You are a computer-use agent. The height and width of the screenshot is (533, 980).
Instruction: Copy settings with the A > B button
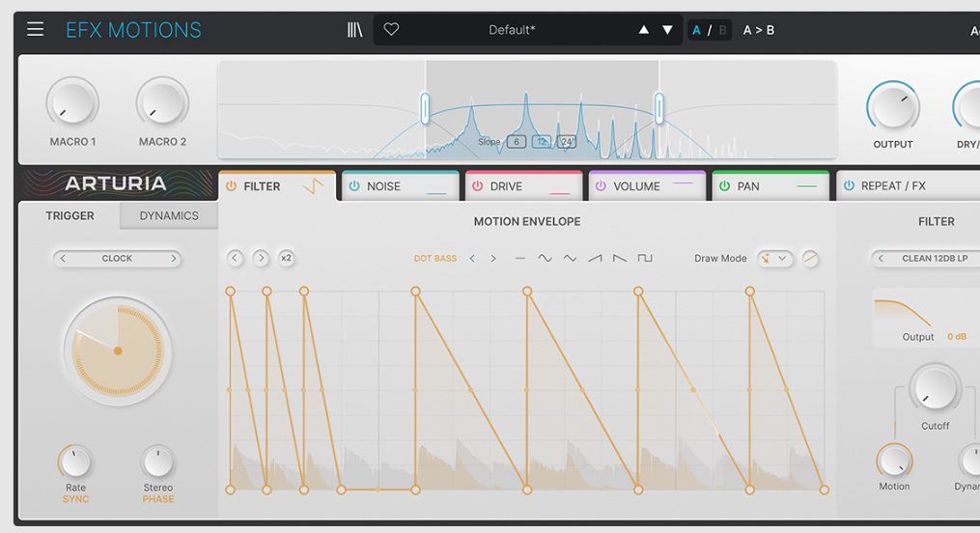758,30
